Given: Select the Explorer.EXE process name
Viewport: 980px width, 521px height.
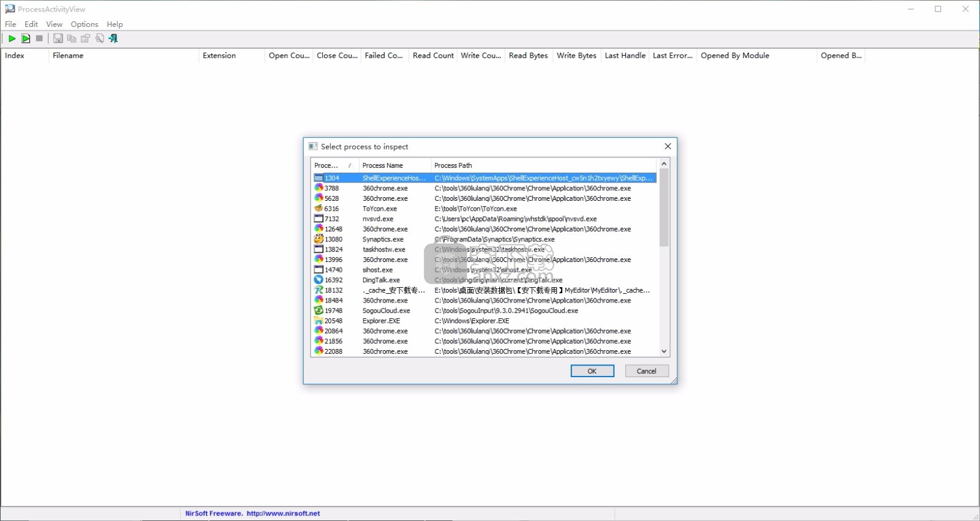Looking at the screenshot, I should tap(381, 321).
